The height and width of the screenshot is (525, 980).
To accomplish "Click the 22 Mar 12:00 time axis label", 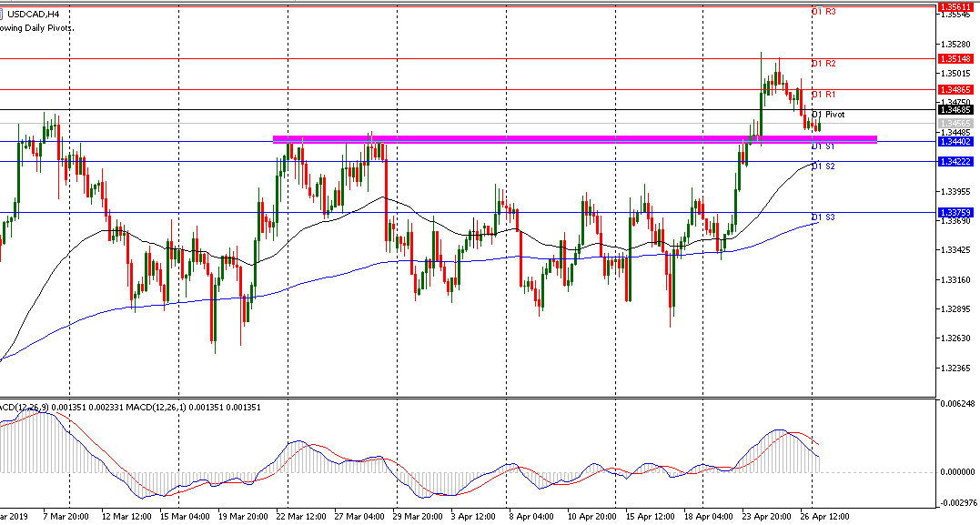I will click(301, 516).
